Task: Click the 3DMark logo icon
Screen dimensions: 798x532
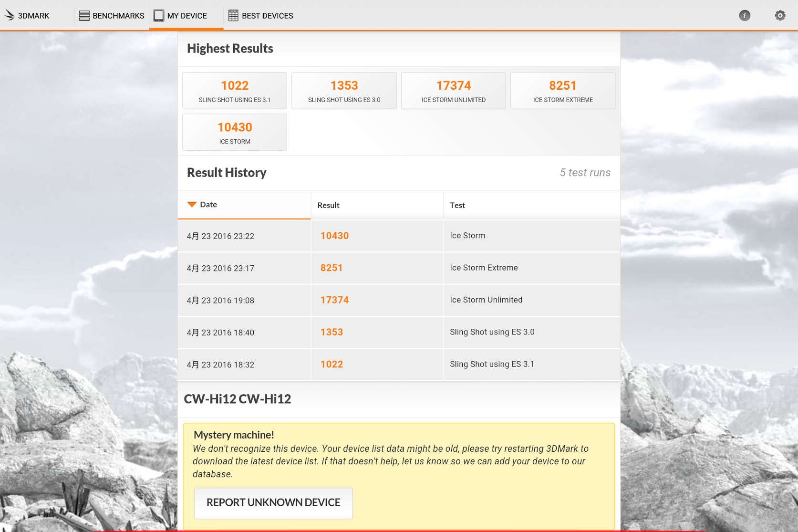Action: pyautogui.click(x=10, y=15)
